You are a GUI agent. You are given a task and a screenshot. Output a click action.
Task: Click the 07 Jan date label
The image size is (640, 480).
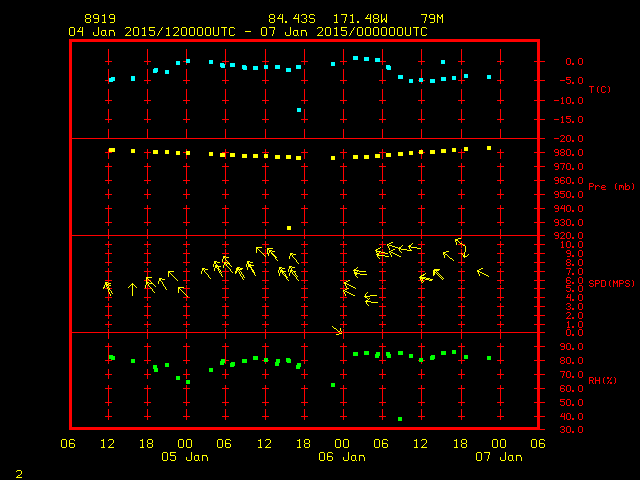click(497, 457)
